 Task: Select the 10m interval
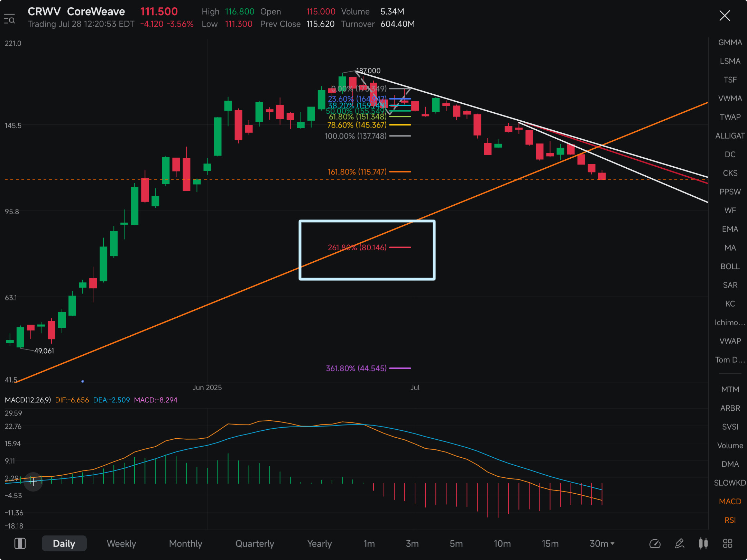point(502,543)
